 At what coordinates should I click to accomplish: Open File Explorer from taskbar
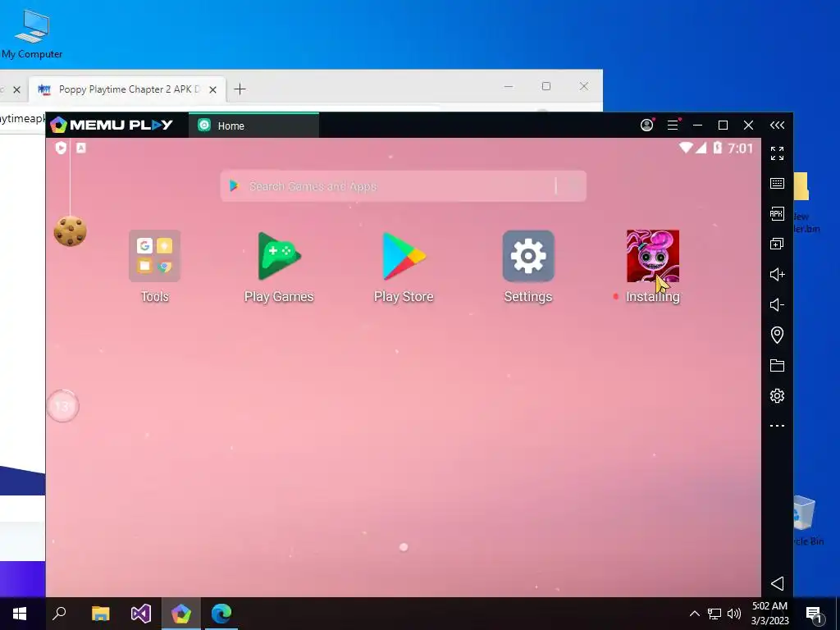click(100, 614)
